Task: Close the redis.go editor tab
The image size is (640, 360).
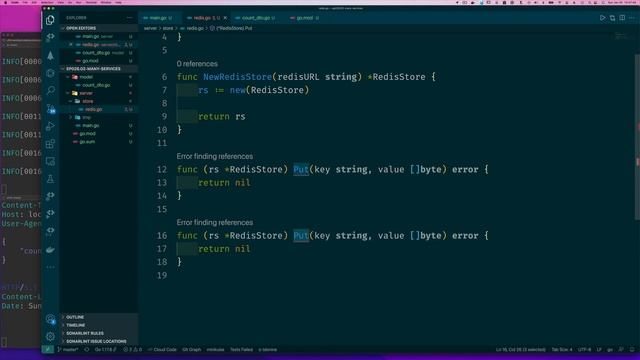Action: pyautogui.click(x=225, y=18)
